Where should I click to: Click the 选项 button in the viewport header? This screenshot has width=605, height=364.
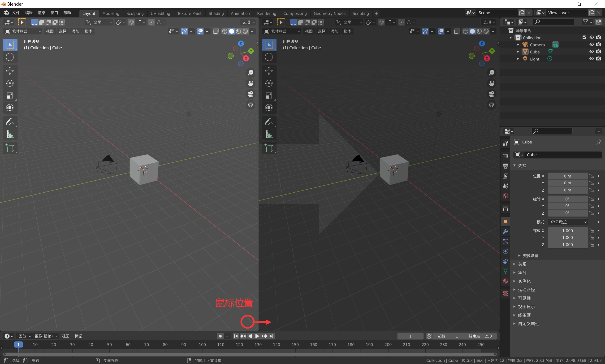tap(248, 22)
